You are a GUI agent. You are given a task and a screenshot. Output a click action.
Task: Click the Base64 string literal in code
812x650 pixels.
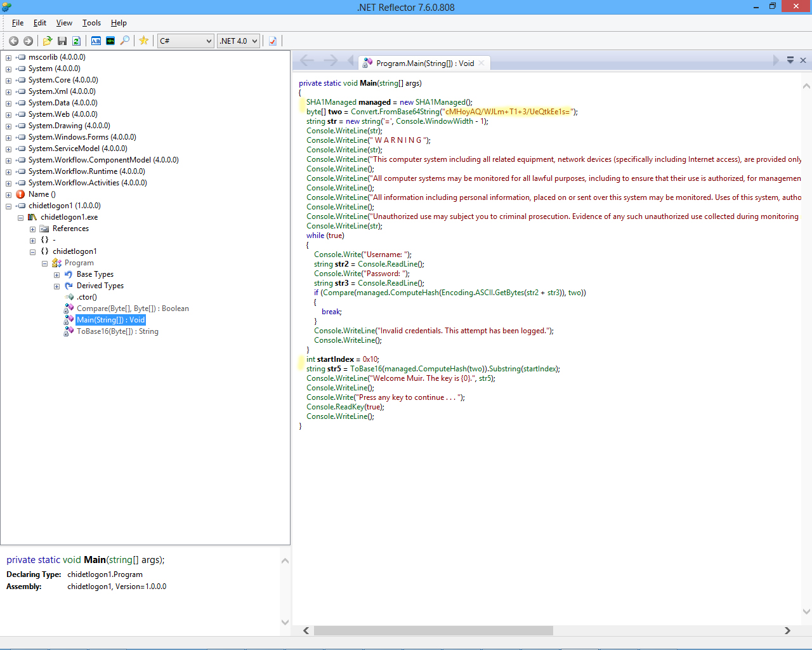(507, 112)
